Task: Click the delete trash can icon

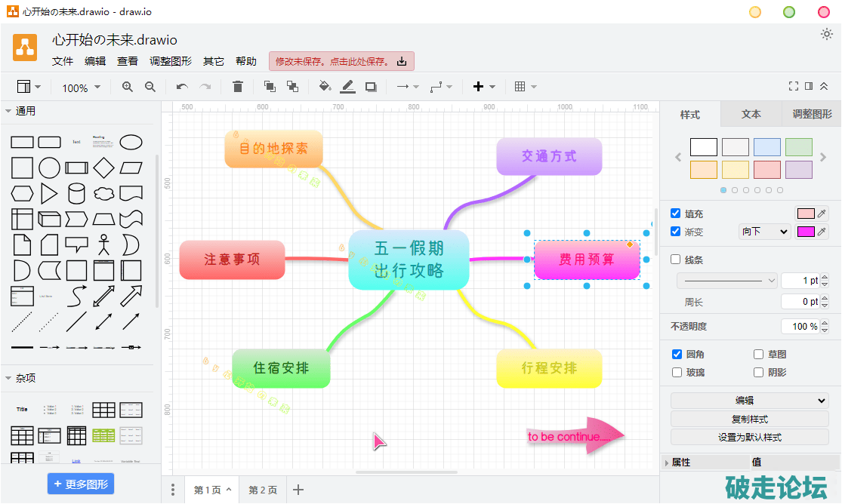Action: 238,87
